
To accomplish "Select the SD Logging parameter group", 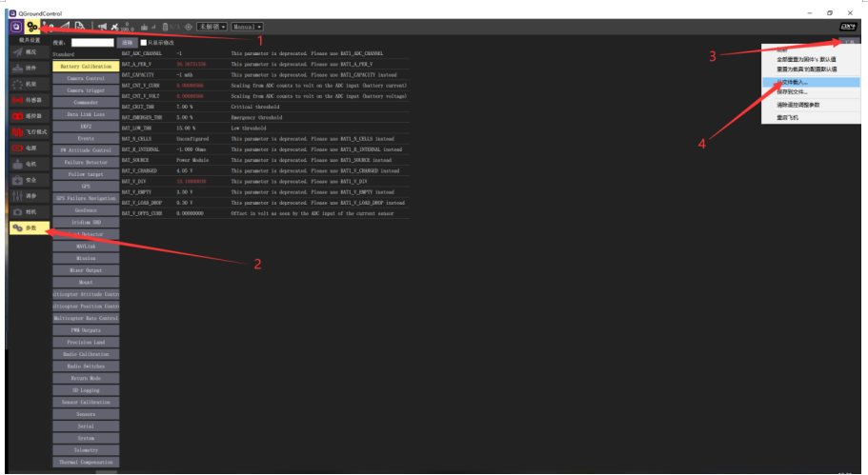I will pos(86,390).
